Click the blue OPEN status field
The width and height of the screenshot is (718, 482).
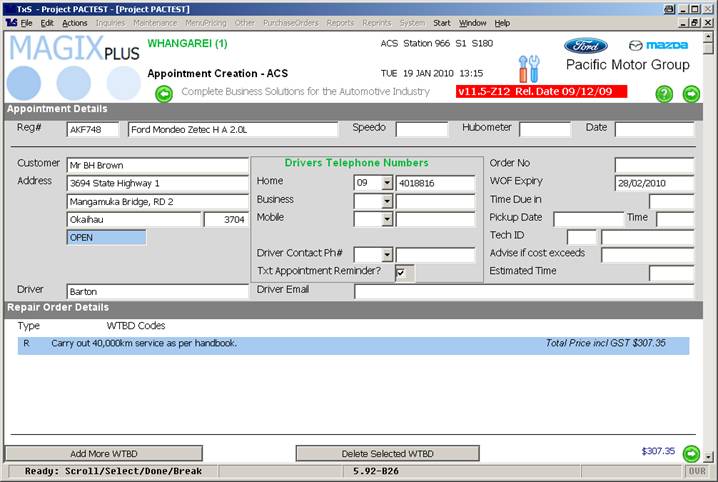[106, 237]
